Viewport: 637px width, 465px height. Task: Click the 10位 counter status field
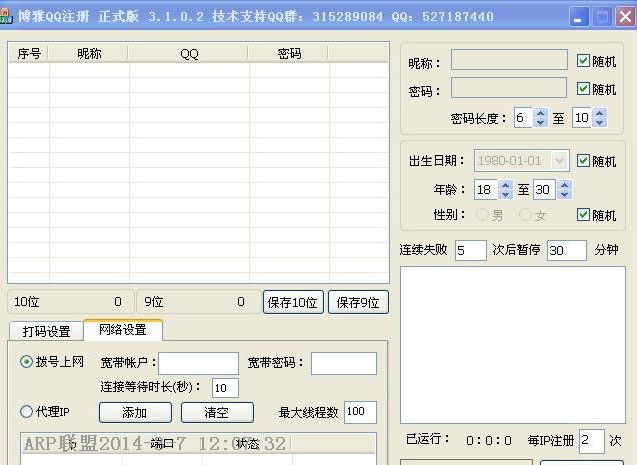click(x=70, y=302)
